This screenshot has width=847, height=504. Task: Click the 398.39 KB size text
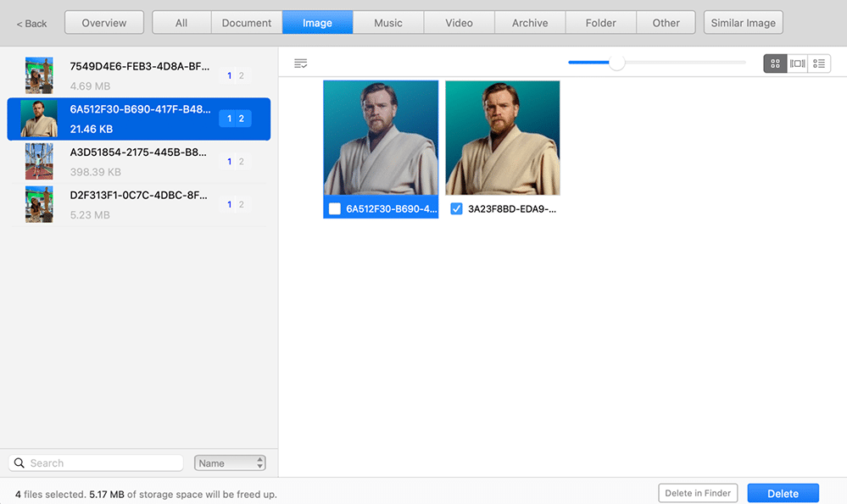coord(96,172)
